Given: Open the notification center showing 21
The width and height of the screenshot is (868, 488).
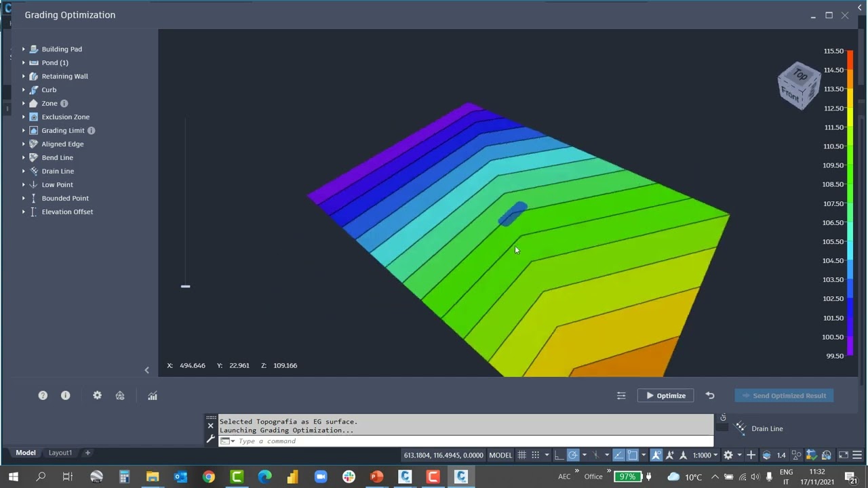Looking at the screenshot, I should [851, 477].
